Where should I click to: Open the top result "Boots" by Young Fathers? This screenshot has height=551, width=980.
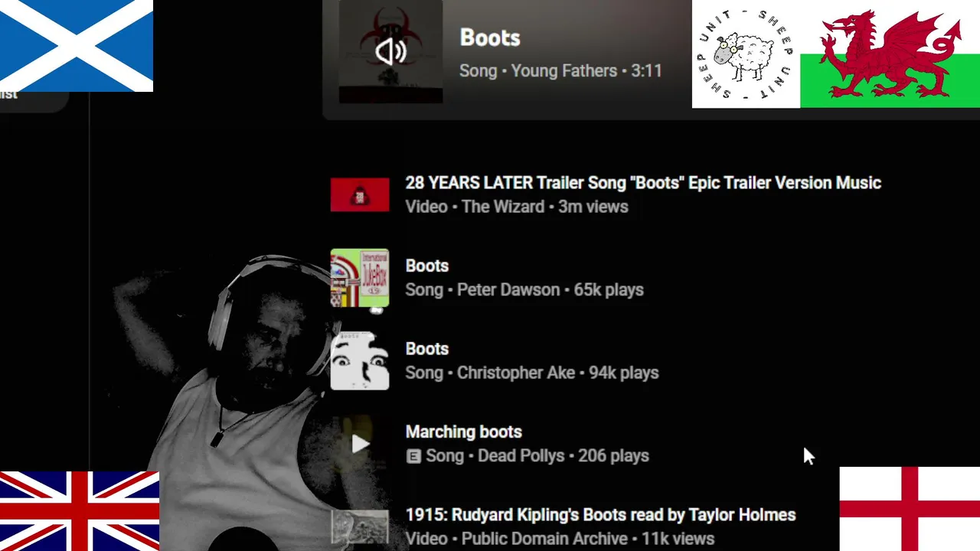[490, 37]
